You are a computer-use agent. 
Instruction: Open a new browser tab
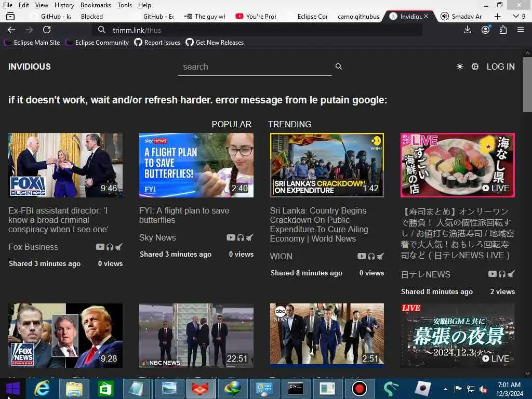(497, 16)
